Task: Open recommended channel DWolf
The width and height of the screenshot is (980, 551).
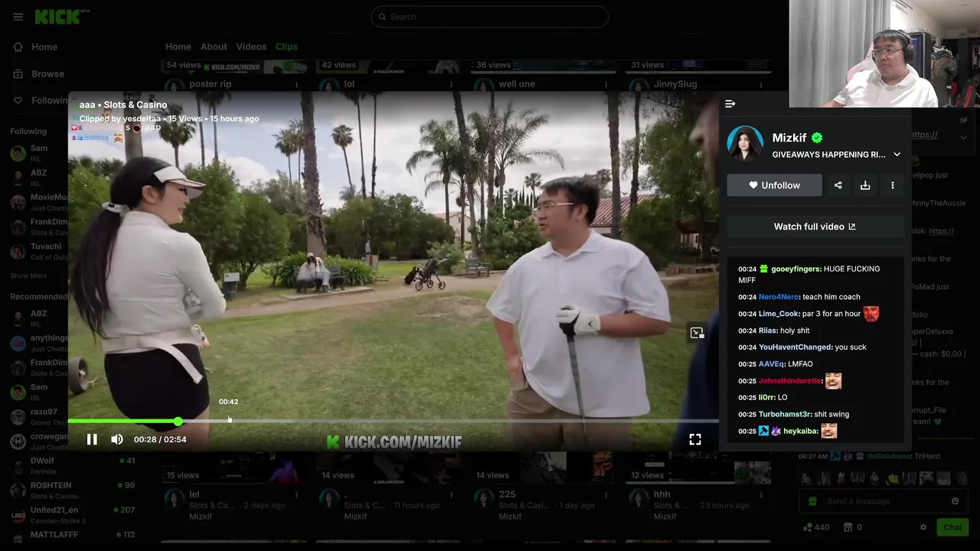Action: click(x=73, y=466)
